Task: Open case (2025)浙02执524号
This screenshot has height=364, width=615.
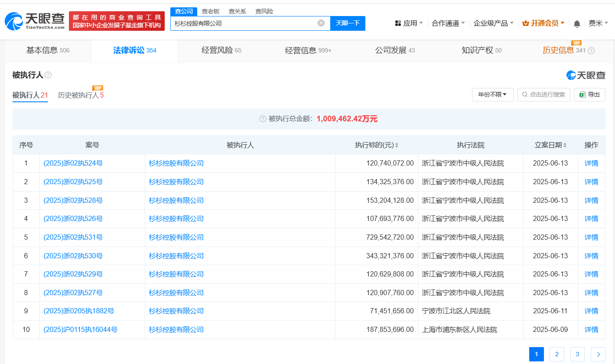Action: tap(73, 163)
